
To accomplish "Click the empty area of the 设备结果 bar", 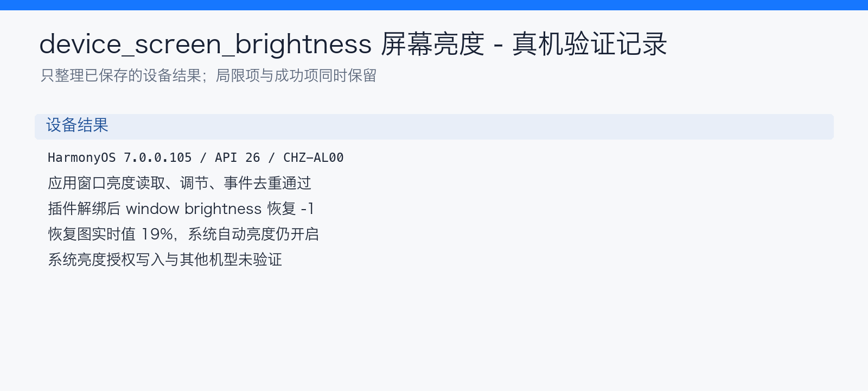I will point(471,127).
